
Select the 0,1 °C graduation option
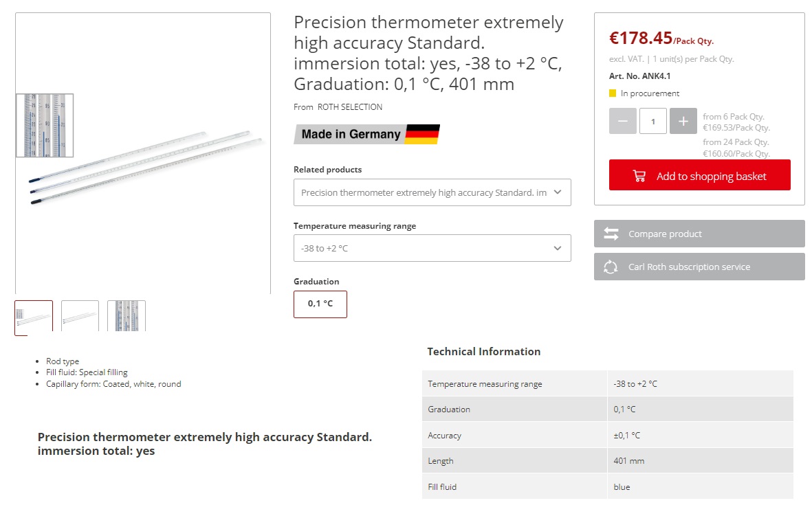coord(320,304)
